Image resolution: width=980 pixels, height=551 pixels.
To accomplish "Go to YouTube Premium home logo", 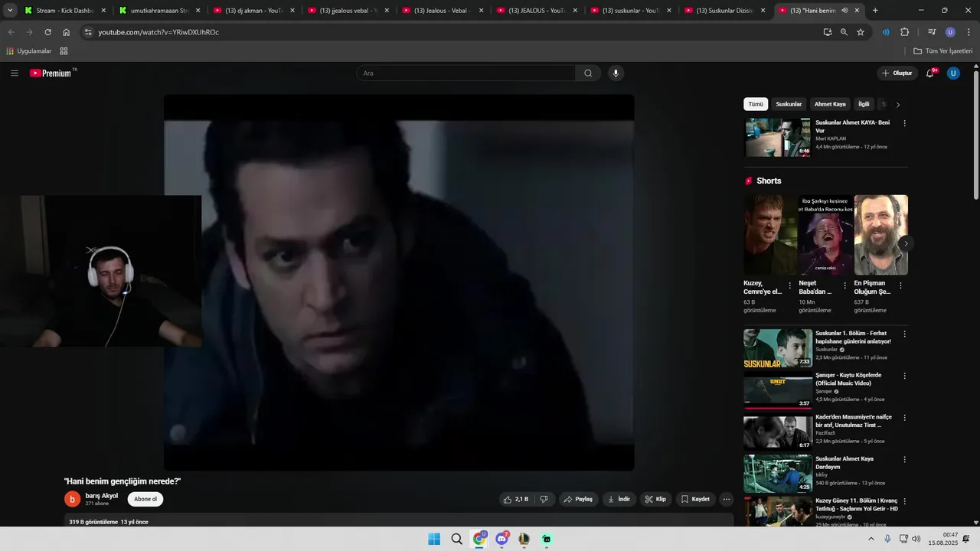I will pos(52,73).
